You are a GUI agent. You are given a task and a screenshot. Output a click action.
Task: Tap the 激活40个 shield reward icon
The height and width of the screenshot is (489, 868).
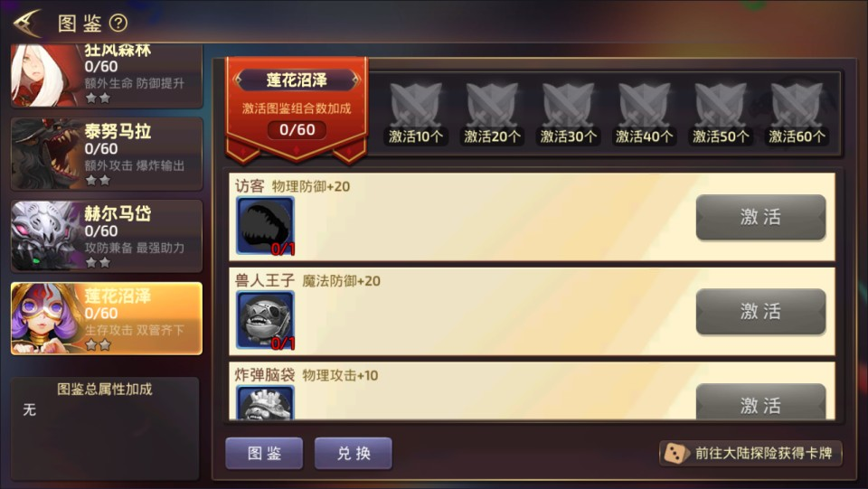(644, 105)
